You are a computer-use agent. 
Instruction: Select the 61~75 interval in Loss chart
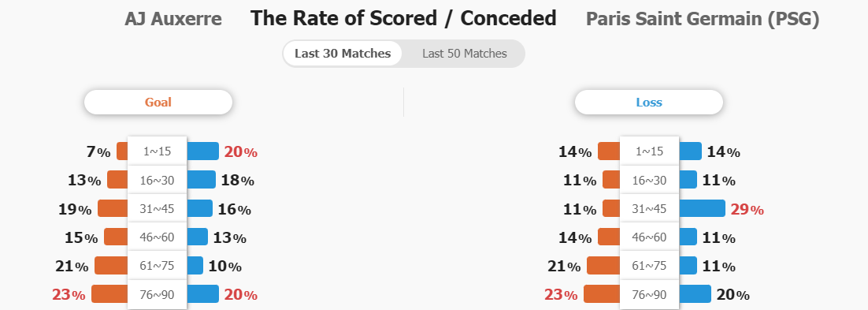[649, 266]
